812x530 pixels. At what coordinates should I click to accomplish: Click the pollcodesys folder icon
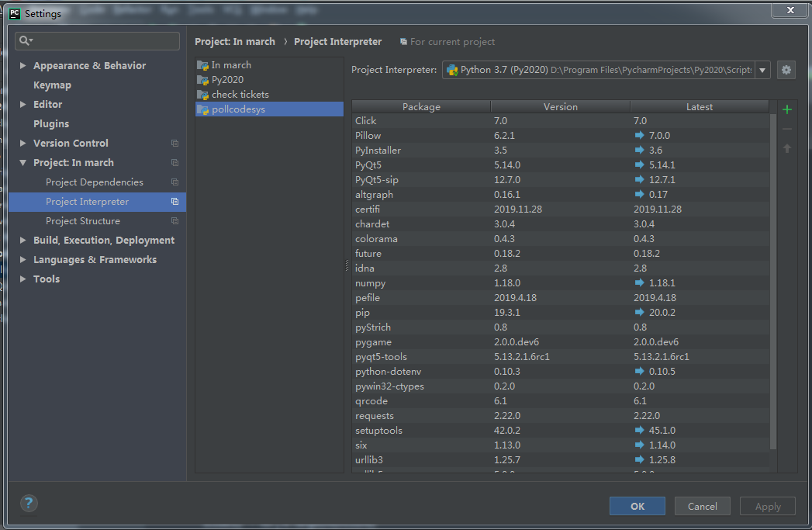tap(202, 109)
